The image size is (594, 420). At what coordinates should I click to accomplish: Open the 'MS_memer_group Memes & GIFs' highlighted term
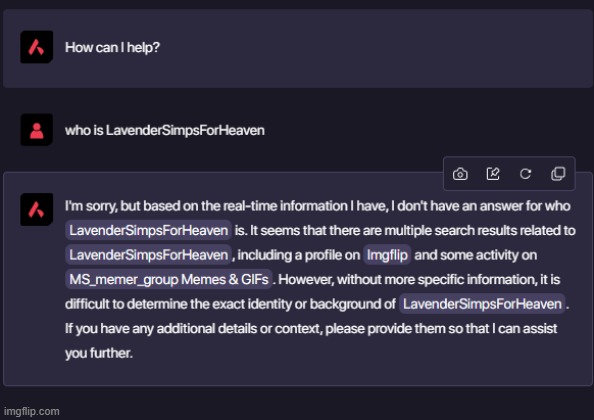(x=169, y=279)
